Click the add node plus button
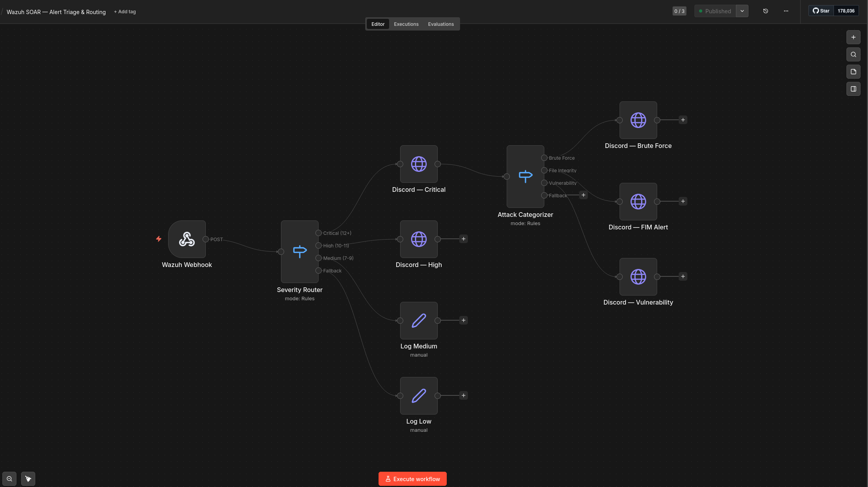Screen dimensions: 868x487 pyautogui.click(x=853, y=38)
